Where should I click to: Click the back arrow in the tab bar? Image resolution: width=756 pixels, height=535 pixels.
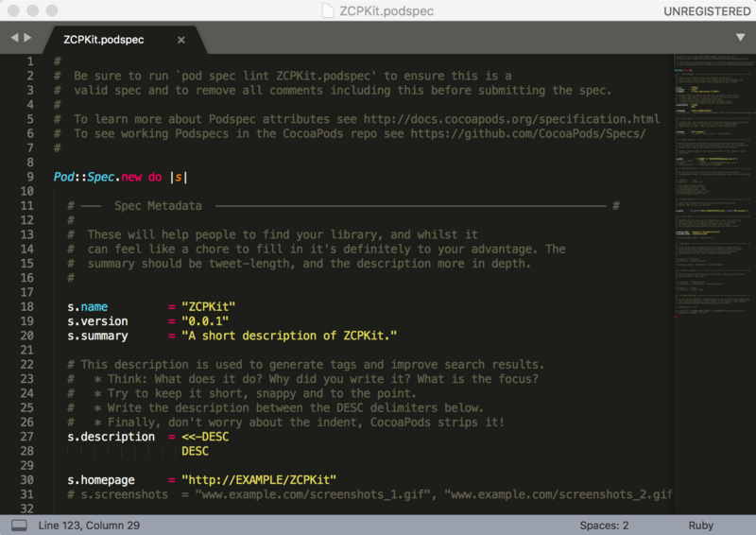tap(14, 38)
